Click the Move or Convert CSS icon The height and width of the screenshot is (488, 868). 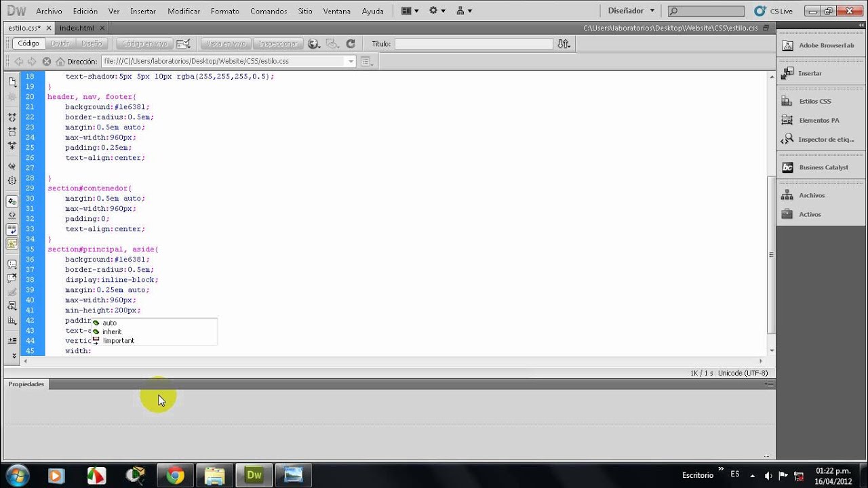pos(12,321)
